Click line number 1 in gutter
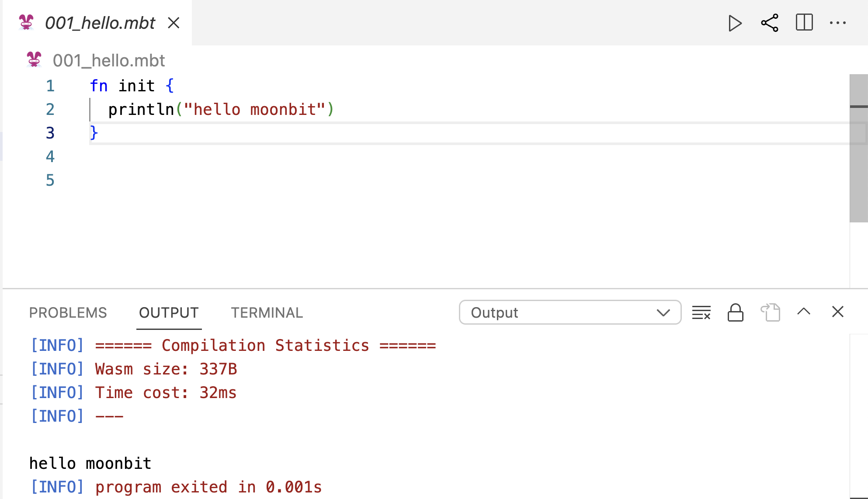The width and height of the screenshot is (868, 499). click(50, 86)
